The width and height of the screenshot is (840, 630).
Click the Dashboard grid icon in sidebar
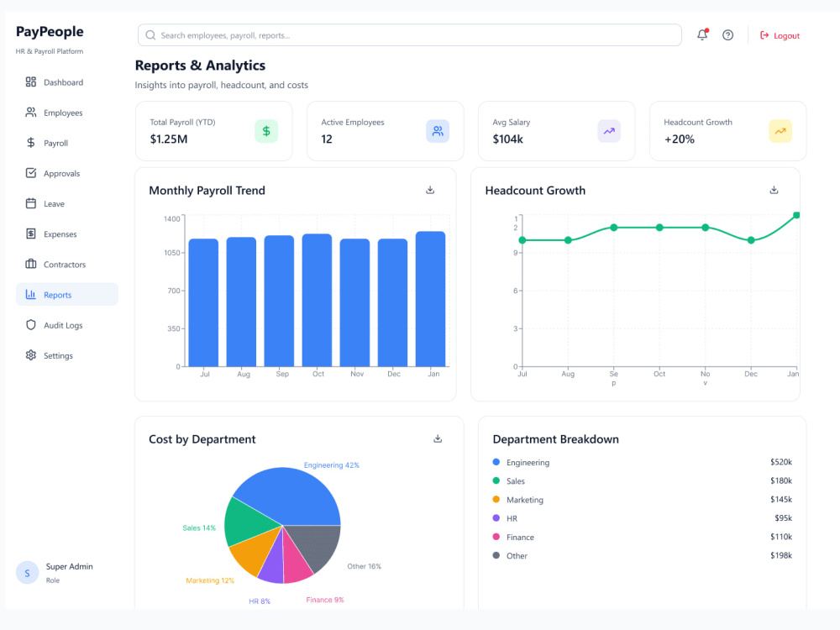click(31, 82)
